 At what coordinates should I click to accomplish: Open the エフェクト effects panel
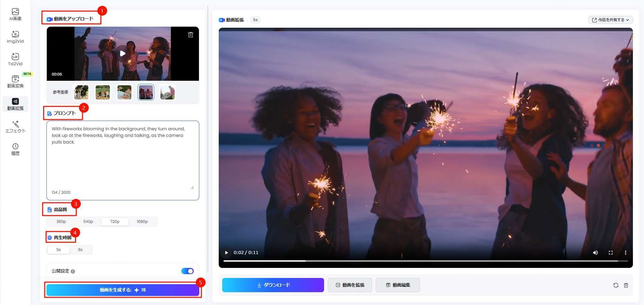(15, 127)
